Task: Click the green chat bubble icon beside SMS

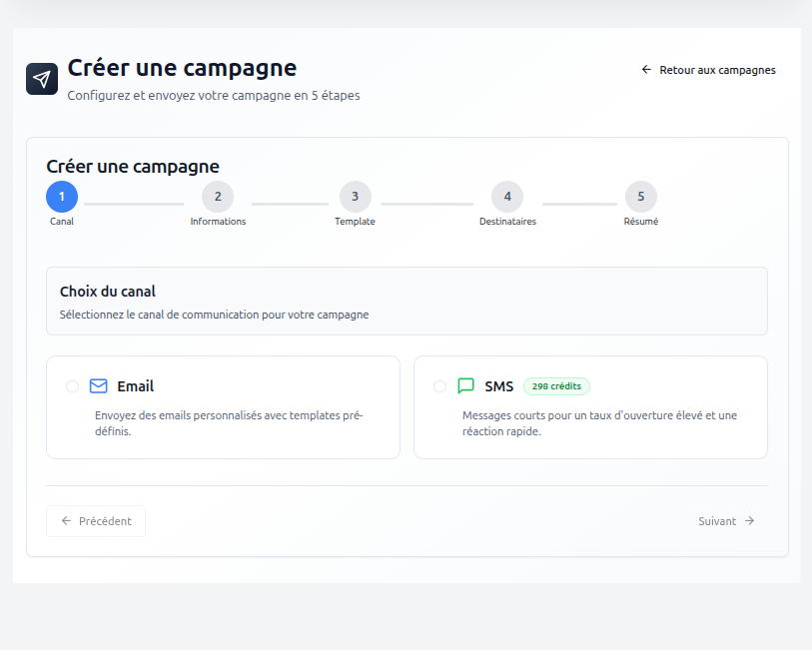Action: click(x=465, y=385)
